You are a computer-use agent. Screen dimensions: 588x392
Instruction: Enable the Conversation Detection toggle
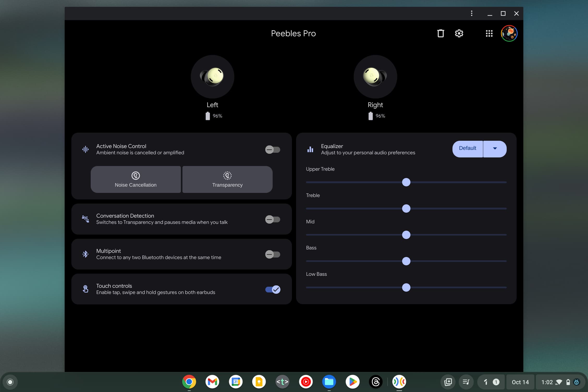click(x=273, y=219)
